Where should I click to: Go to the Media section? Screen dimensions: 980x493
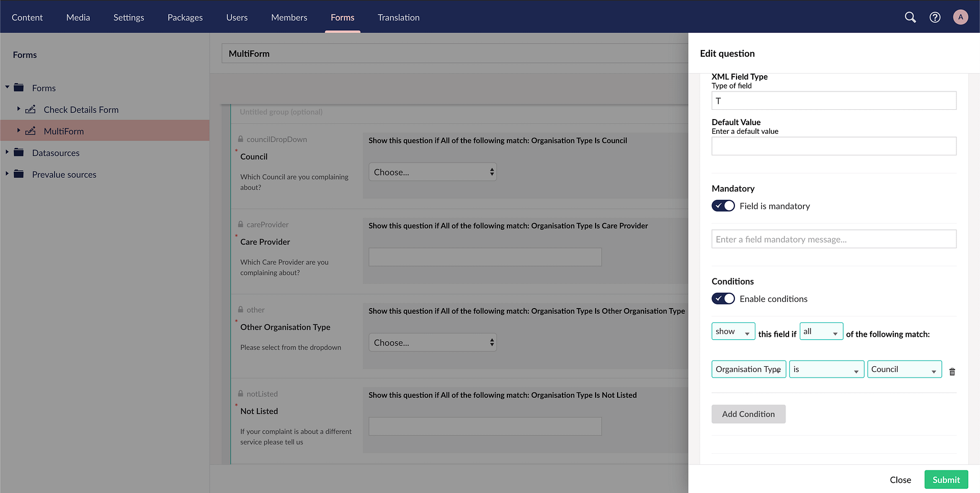pyautogui.click(x=78, y=17)
